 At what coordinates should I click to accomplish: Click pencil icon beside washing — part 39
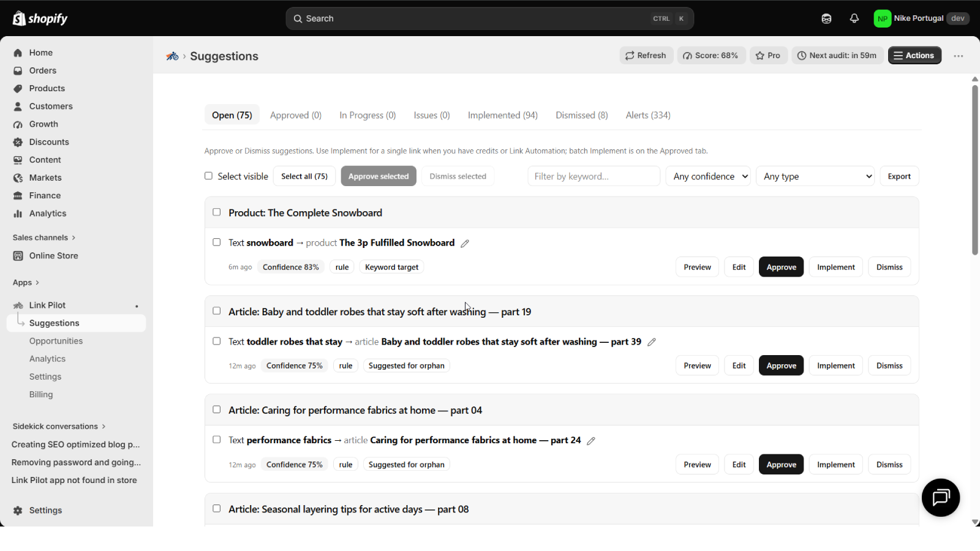pos(652,342)
